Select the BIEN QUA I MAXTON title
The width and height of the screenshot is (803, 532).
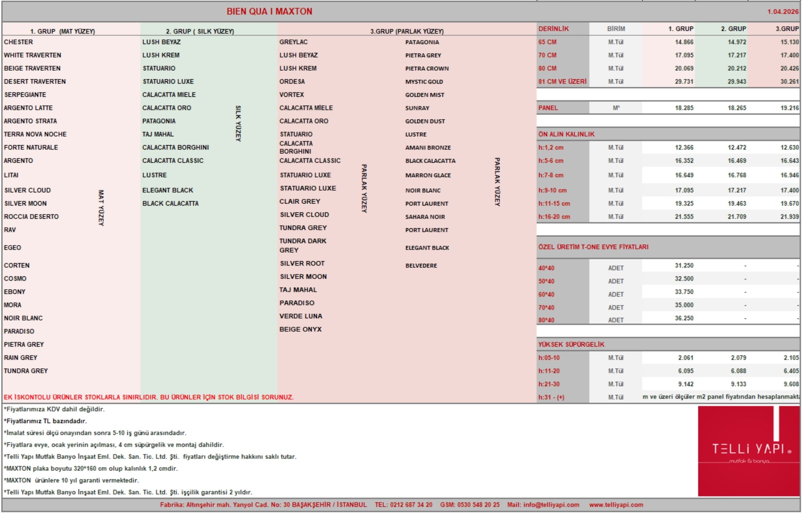pyautogui.click(x=269, y=11)
